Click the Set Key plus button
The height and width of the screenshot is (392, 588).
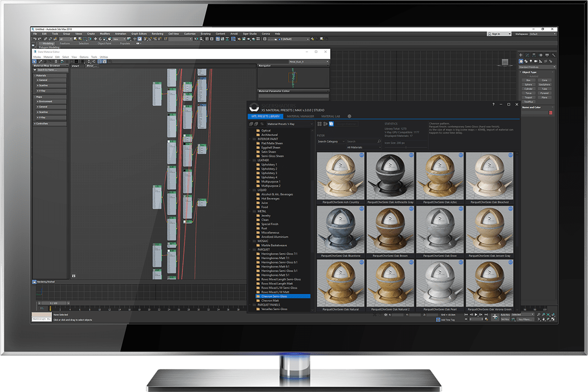(x=495, y=317)
